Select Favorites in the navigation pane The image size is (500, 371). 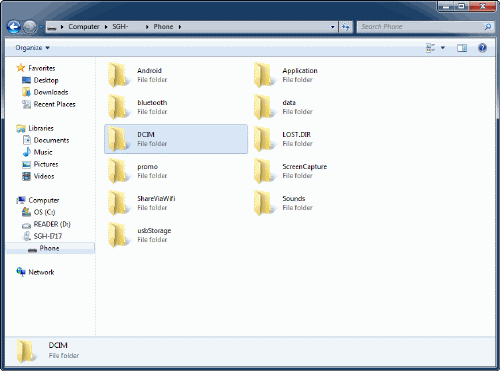point(42,68)
